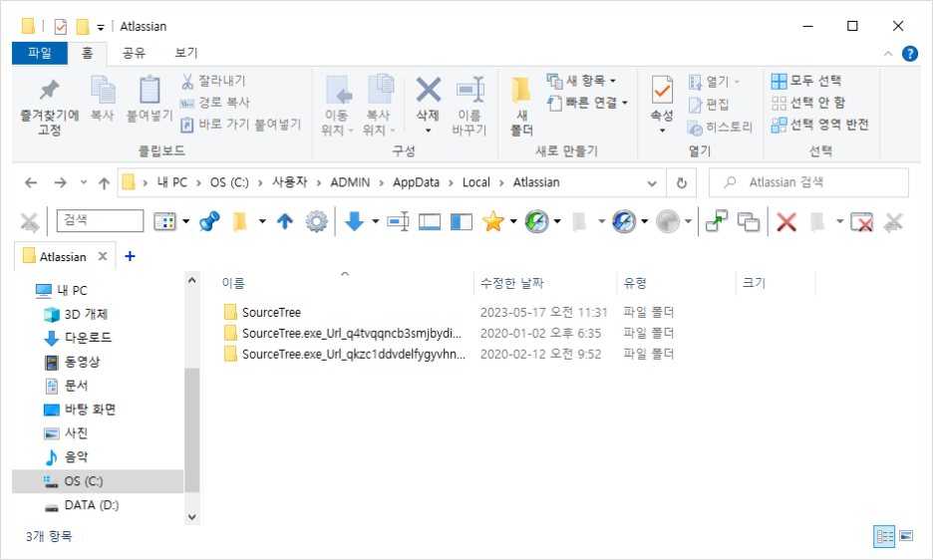
Task: Pin folder to Quick access (즐겨찾기에 고정)
Action: click(50, 107)
